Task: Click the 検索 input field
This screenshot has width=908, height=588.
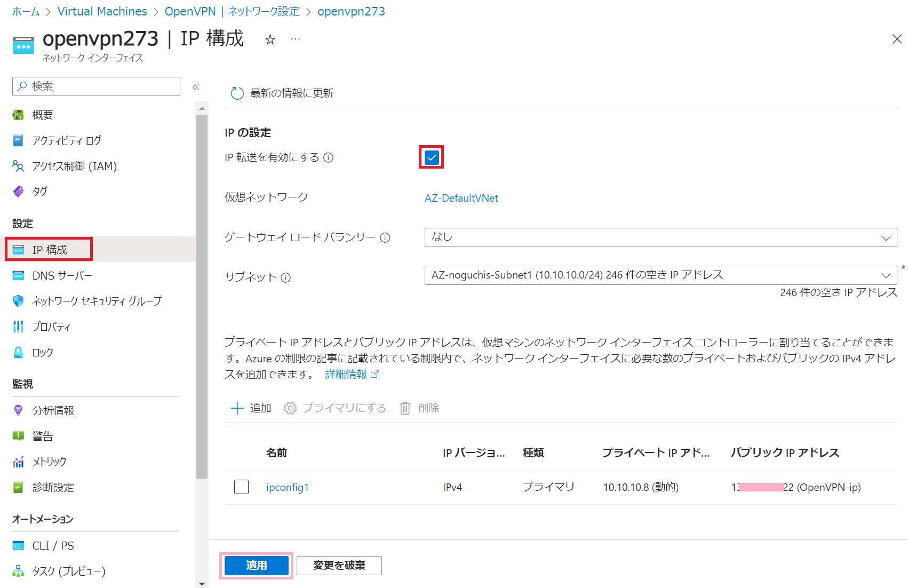Action: (x=96, y=86)
